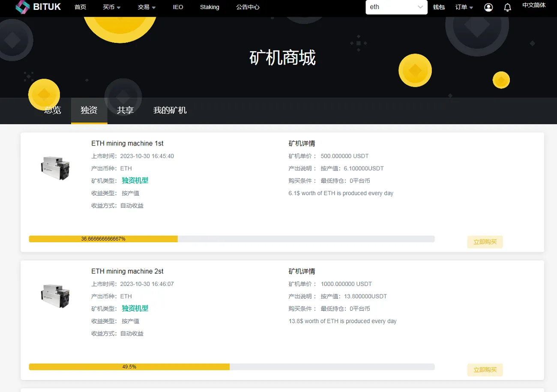Viewport: 557px width, 392px height.
Task: Open the Staking page
Action: pyautogui.click(x=210, y=7)
